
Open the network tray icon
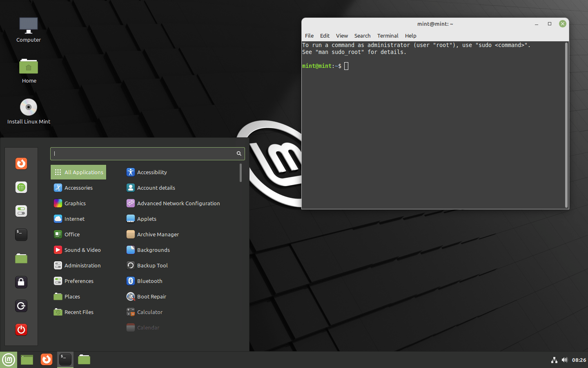click(554, 360)
